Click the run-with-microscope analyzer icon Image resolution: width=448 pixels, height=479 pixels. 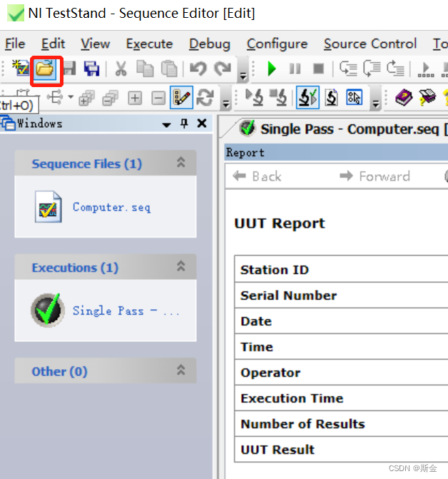coord(254,98)
